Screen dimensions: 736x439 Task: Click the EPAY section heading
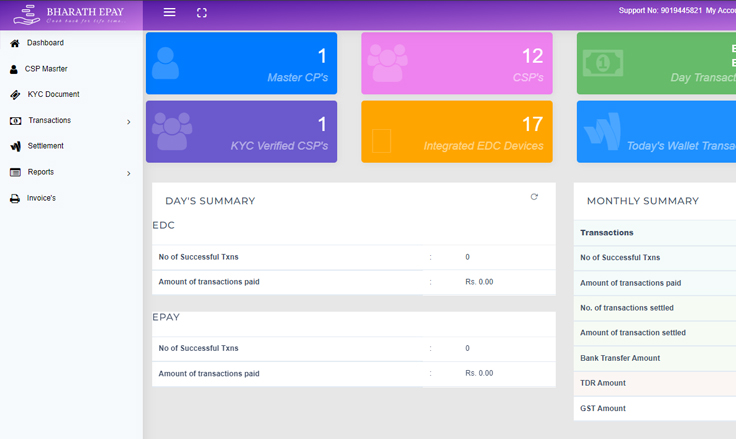pyautogui.click(x=166, y=317)
